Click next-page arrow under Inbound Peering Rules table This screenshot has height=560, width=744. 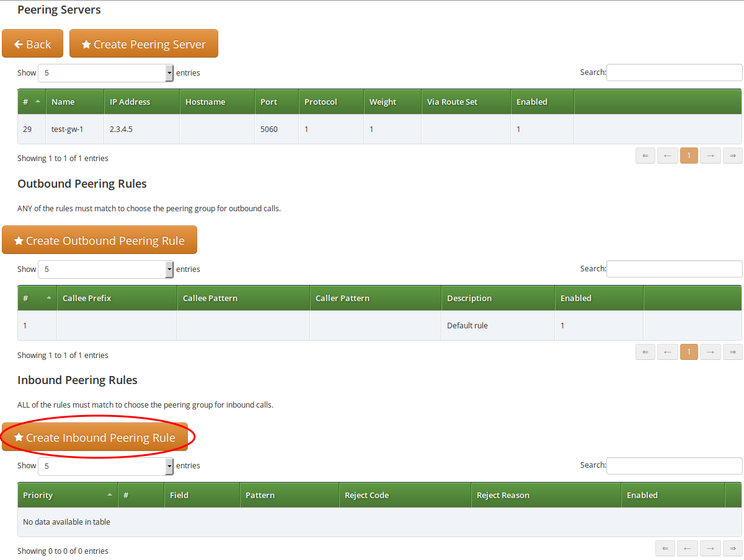pyautogui.click(x=710, y=548)
